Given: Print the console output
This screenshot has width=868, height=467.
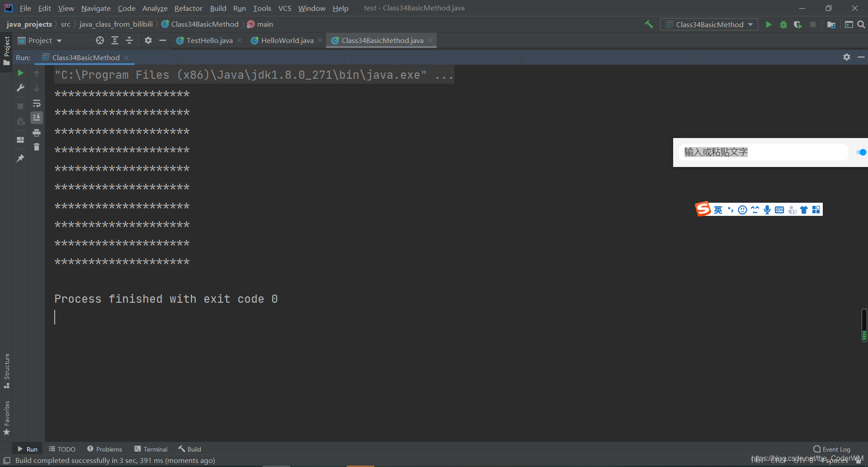Looking at the screenshot, I should pos(37,133).
